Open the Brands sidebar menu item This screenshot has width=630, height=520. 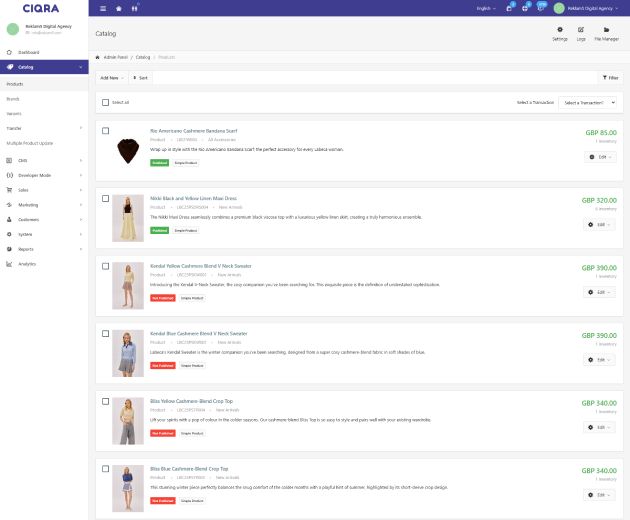click(x=13, y=99)
